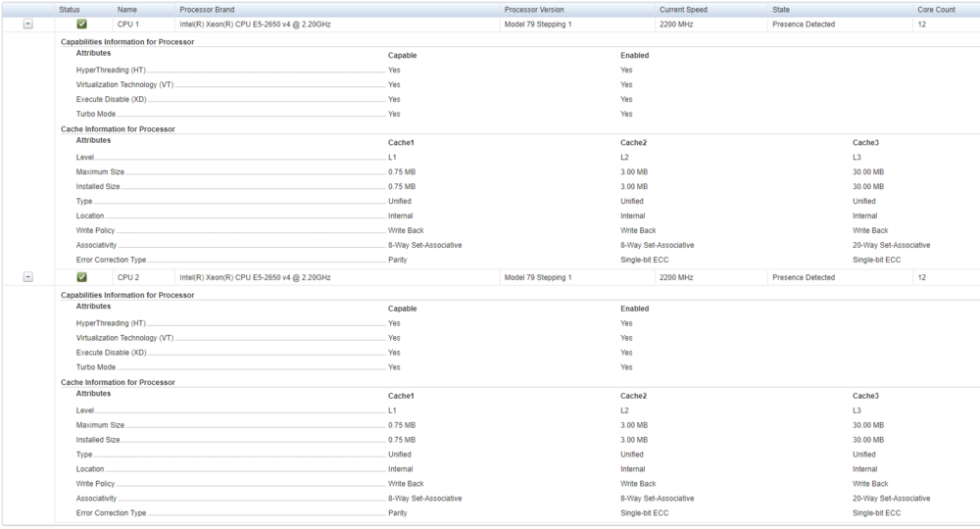Select the CPU 2 name cell
980x529 pixels.
tap(128, 277)
